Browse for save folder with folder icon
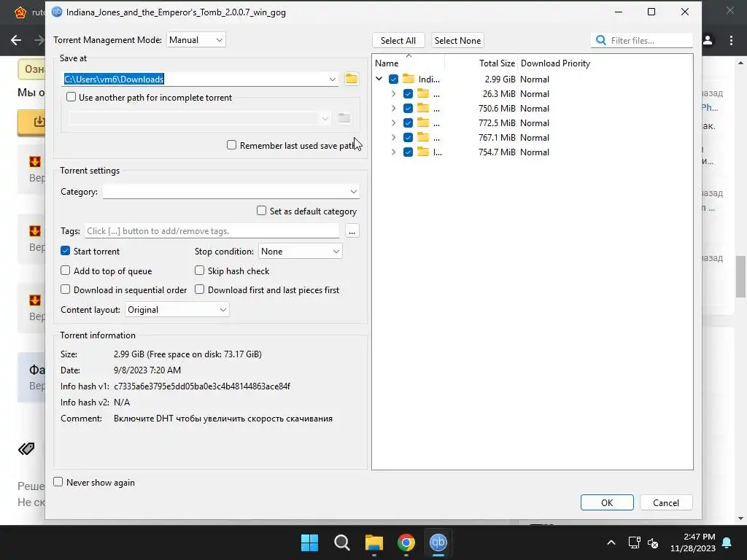Viewport: 747px width, 560px height. point(351,79)
